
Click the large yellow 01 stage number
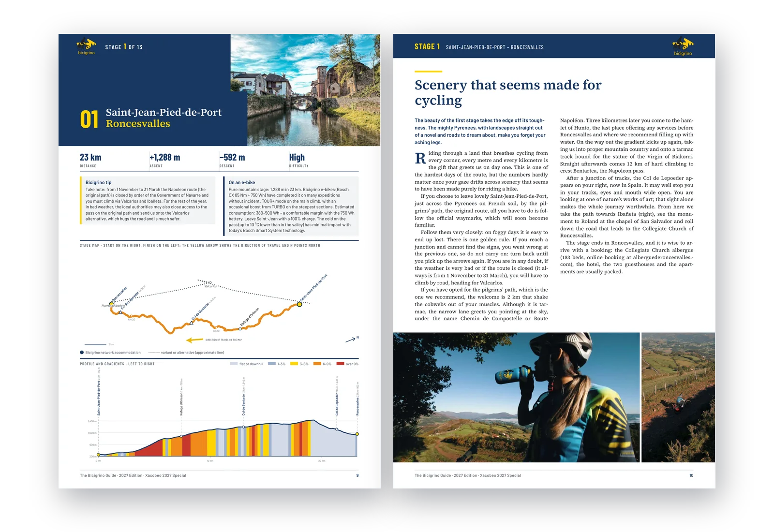pyautogui.click(x=89, y=119)
